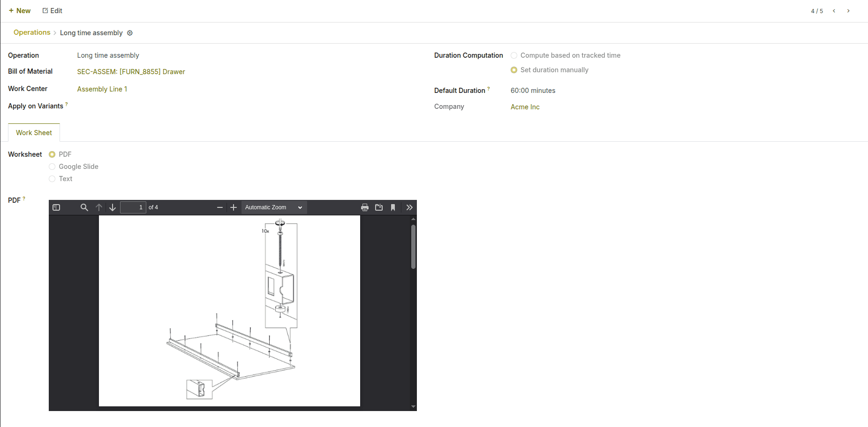Screen dimensions: 868x427
Task: Create a new record with New button
Action: pyautogui.click(x=20, y=10)
